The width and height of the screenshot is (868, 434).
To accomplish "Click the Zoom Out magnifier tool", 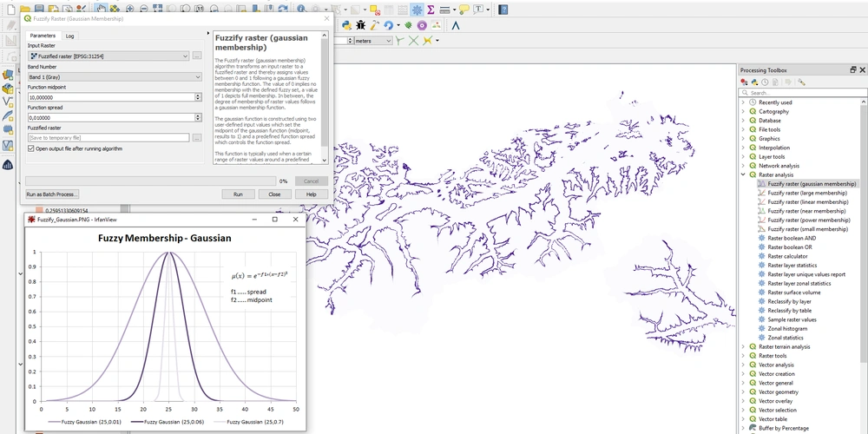I will click(143, 9).
